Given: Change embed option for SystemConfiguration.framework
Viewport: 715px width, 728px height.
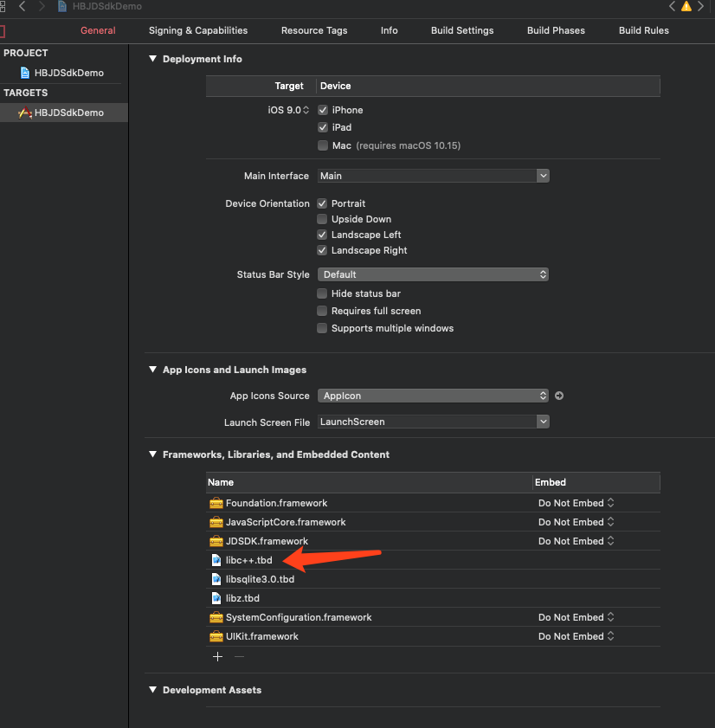Looking at the screenshot, I should click(576, 617).
